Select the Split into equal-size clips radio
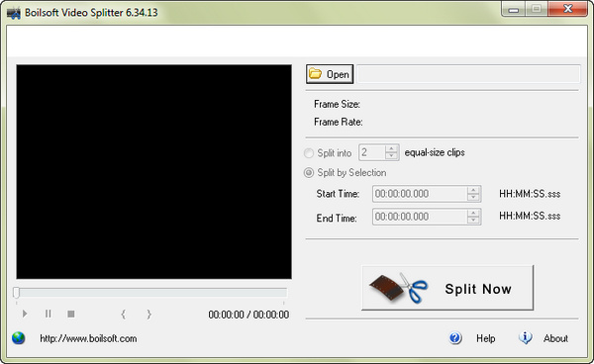Viewport: 594px width, 364px height. pos(309,153)
